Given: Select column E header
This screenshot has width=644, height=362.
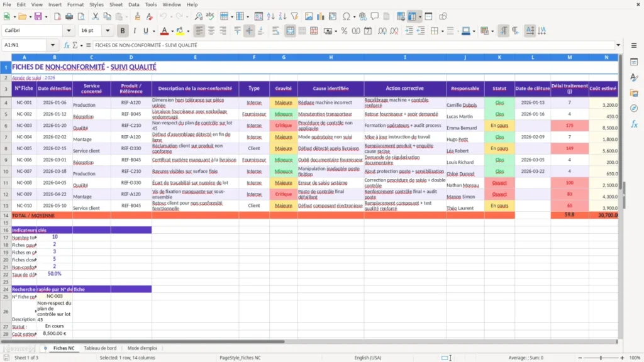Looking at the screenshot, I should point(195,57).
